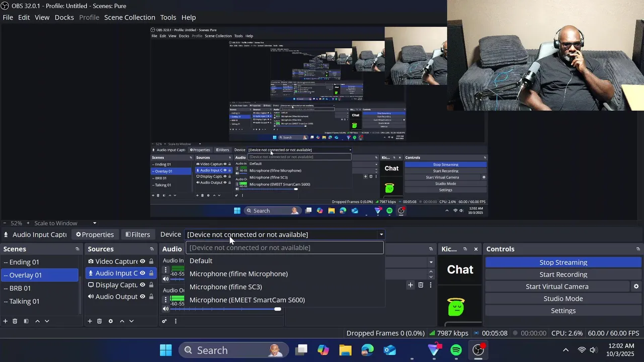644x362 pixels.
Task: Select the Ending 01 scene
Action: point(40,262)
